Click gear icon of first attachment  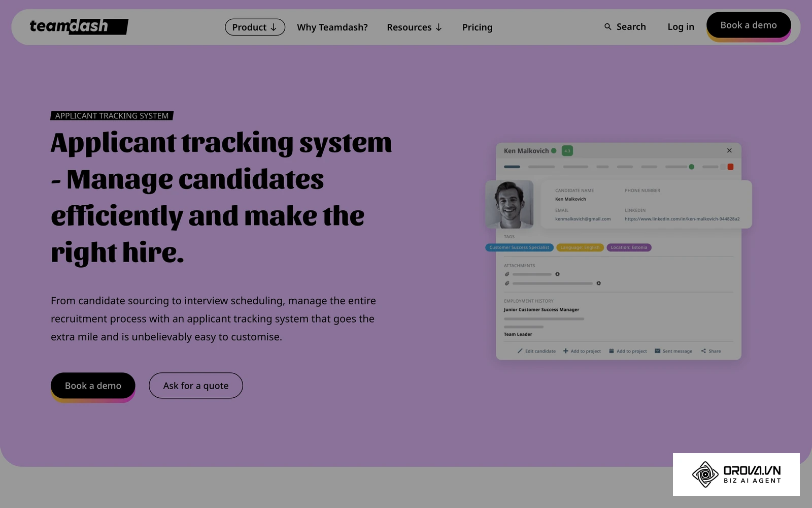(557, 274)
